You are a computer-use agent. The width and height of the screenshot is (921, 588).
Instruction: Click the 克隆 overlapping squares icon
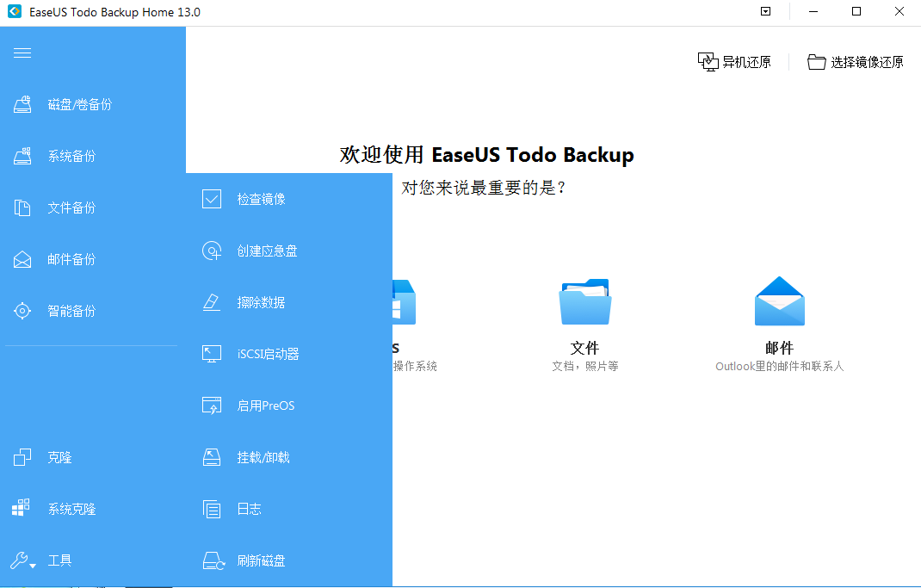point(22,457)
